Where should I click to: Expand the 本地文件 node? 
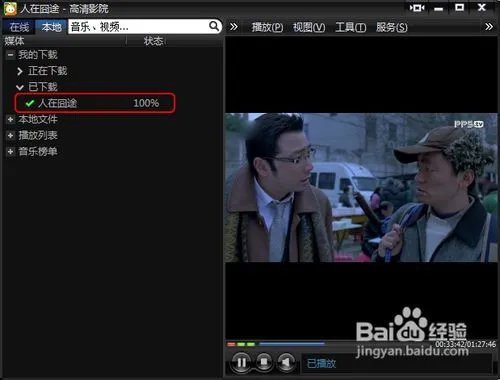(10, 119)
